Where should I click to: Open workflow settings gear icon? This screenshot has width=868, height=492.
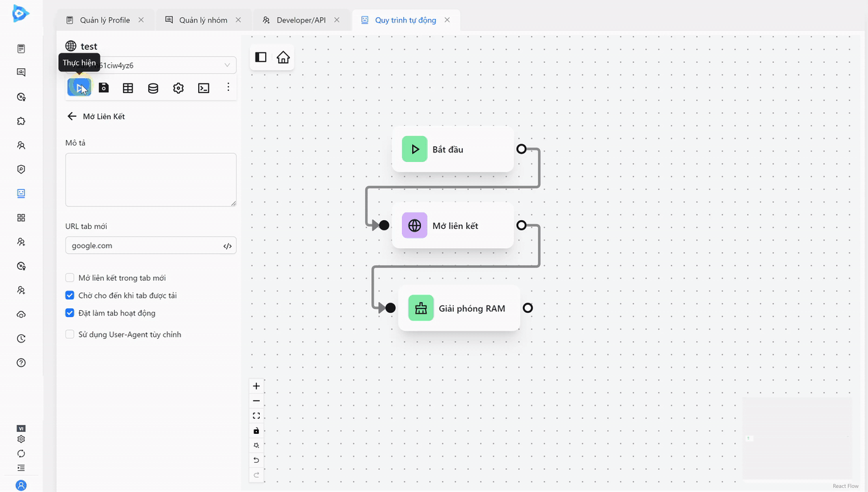point(178,87)
